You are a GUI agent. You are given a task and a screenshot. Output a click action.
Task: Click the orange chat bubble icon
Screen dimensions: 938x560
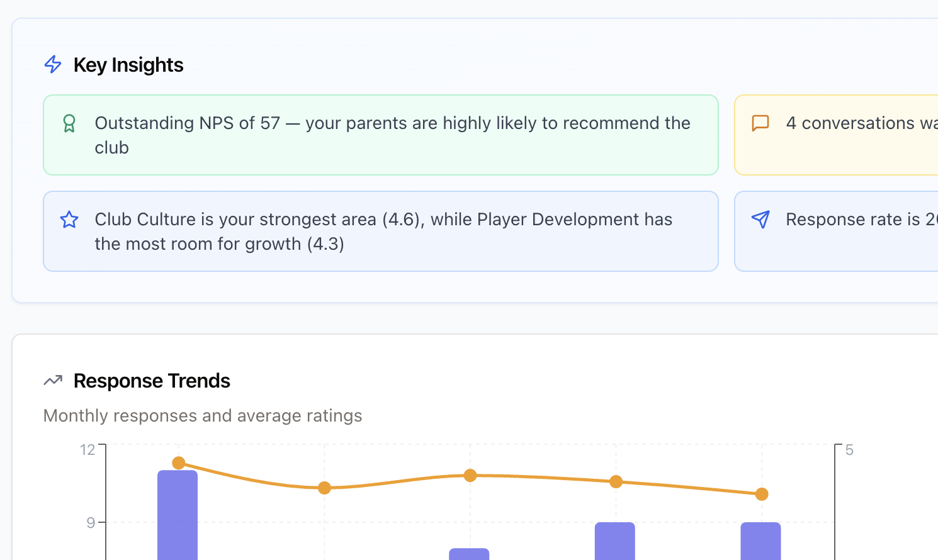760,123
